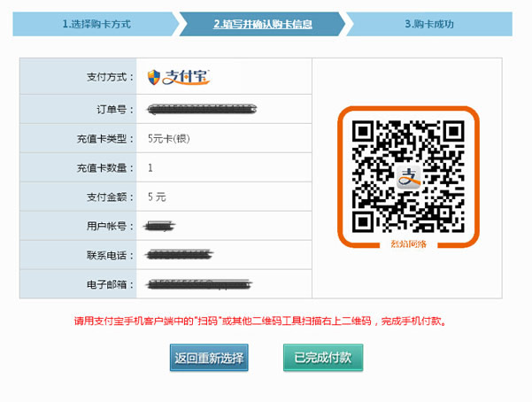Click the 充值卡数量 value 1

pyautogui.click(x=150, y=167)
